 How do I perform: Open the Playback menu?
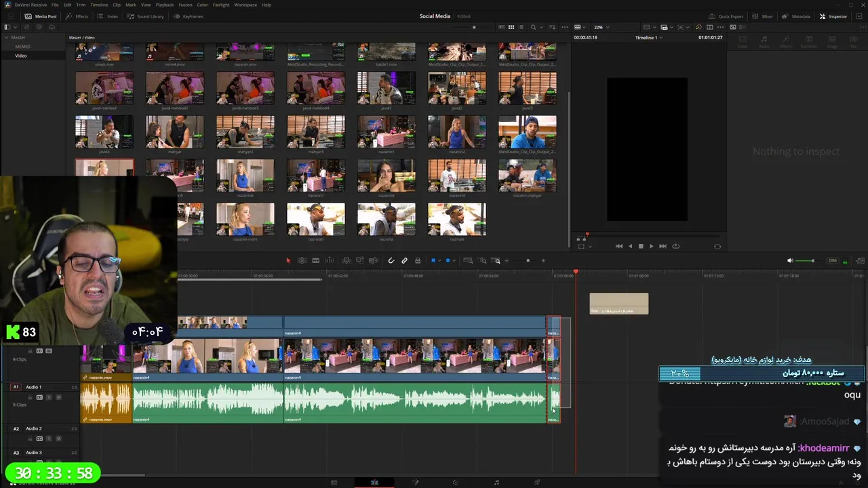pyautogui.click(x=165, y=5)
